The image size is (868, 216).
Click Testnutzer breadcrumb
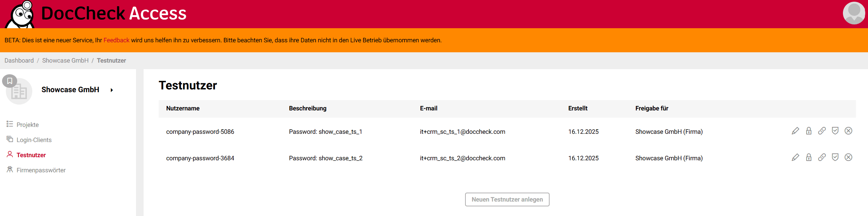pyautogui.click(x=111, y=61)
